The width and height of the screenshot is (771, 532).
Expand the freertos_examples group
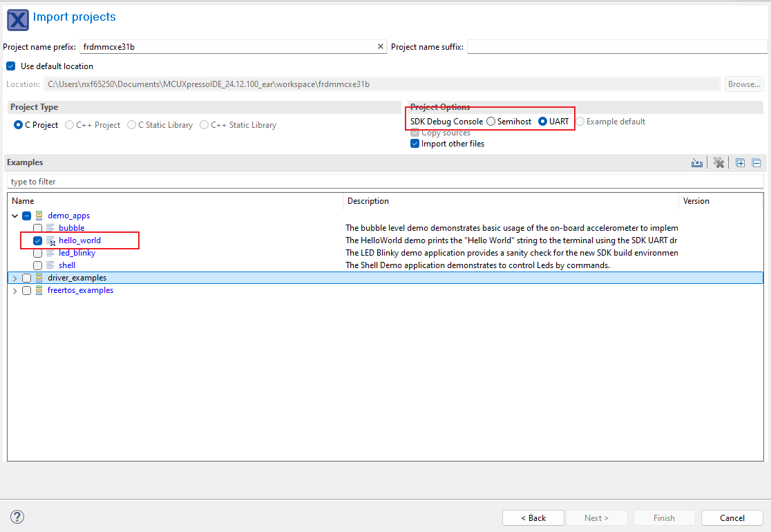tap(15, 291)
